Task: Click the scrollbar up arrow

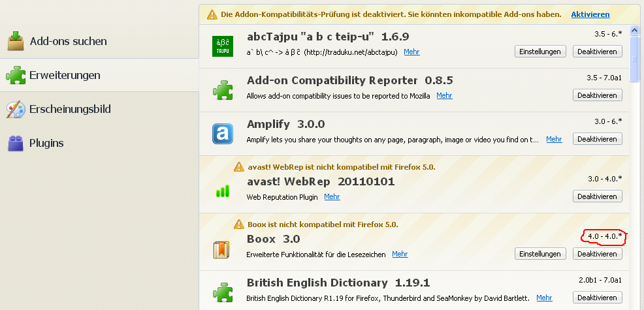Action: click(x=635, y=30)
